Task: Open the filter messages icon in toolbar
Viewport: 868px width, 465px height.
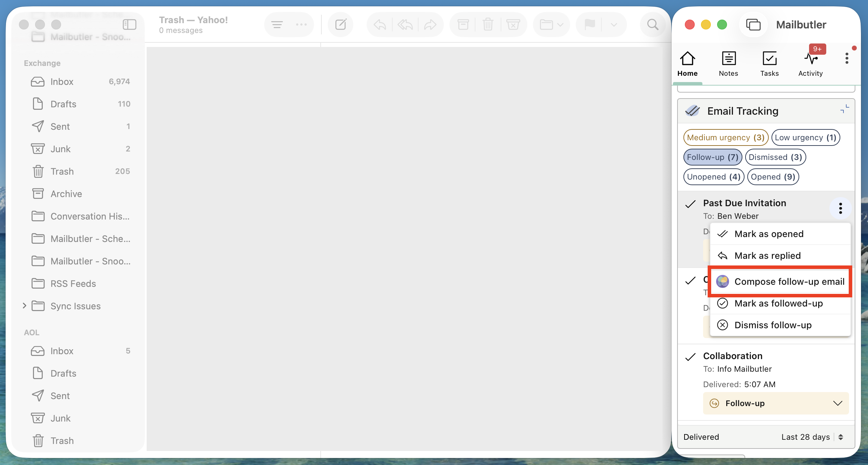Action: pyautogui.click(x=277, y=25)
